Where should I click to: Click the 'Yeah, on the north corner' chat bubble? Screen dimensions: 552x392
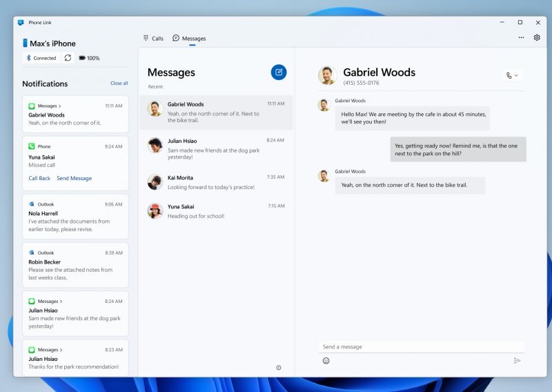[410, 185]
